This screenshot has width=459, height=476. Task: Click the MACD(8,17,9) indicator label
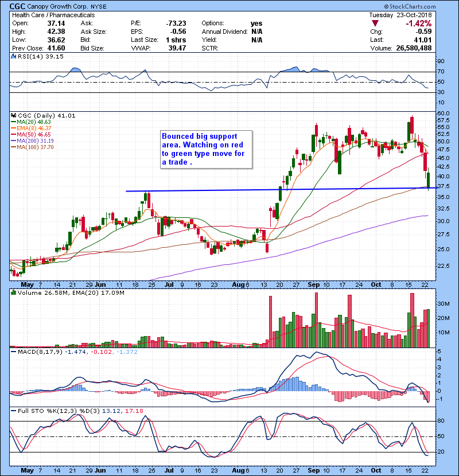tap(40, 352)
